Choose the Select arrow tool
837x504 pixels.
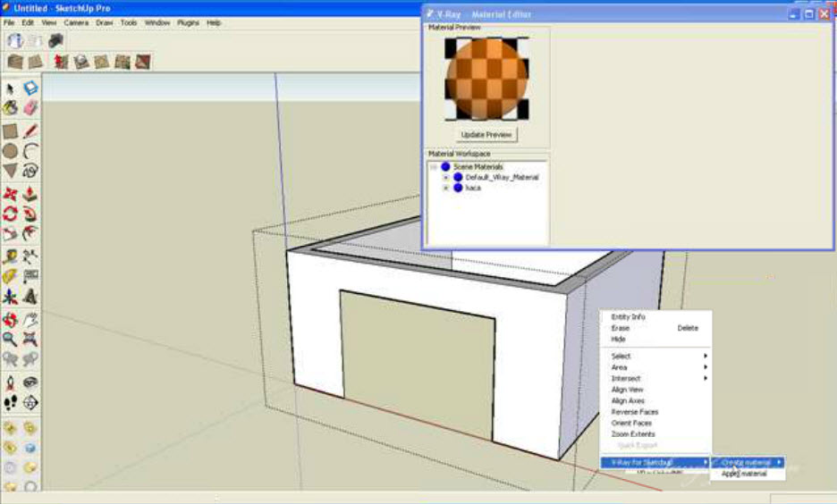(x=10, y=88)
